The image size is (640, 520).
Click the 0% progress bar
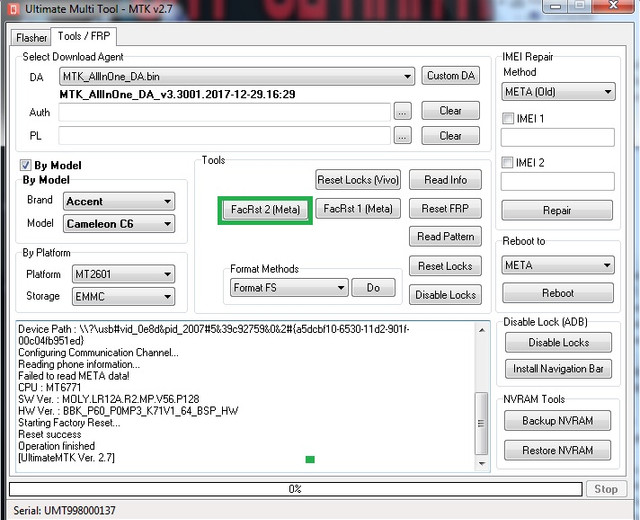(296, 489)
